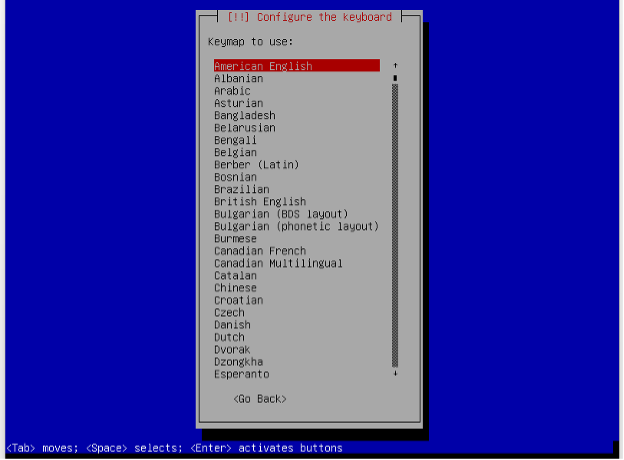Image resolution: width=624 pixels, height=460 pixels.
Task: Select American English keymap
Action: point(297,66)
